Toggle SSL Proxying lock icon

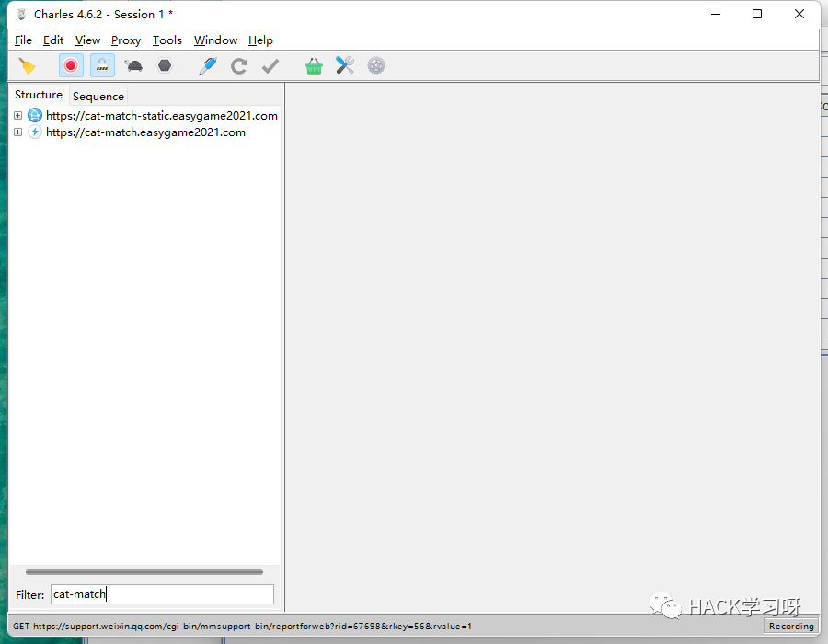point(102,66)
